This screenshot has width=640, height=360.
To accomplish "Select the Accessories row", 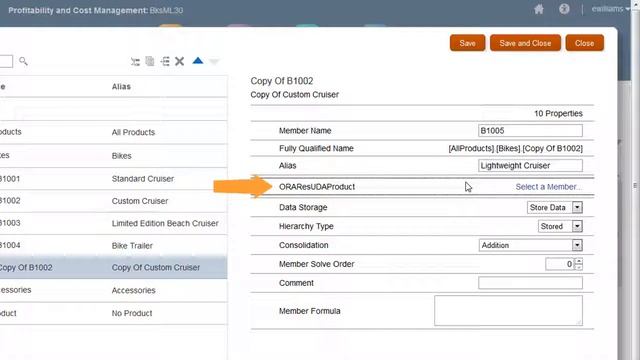I will 113,290.
